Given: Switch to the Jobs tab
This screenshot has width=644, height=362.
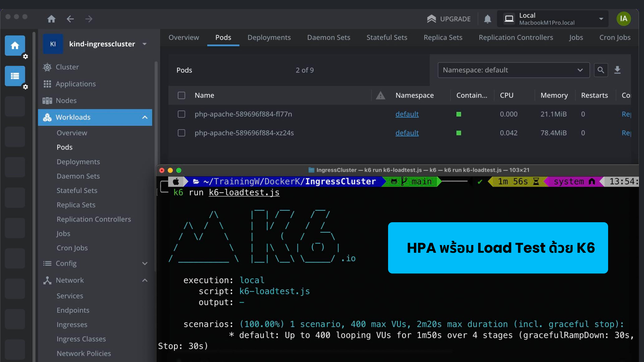Looking at the screenshot, I should tap(576, 38).
